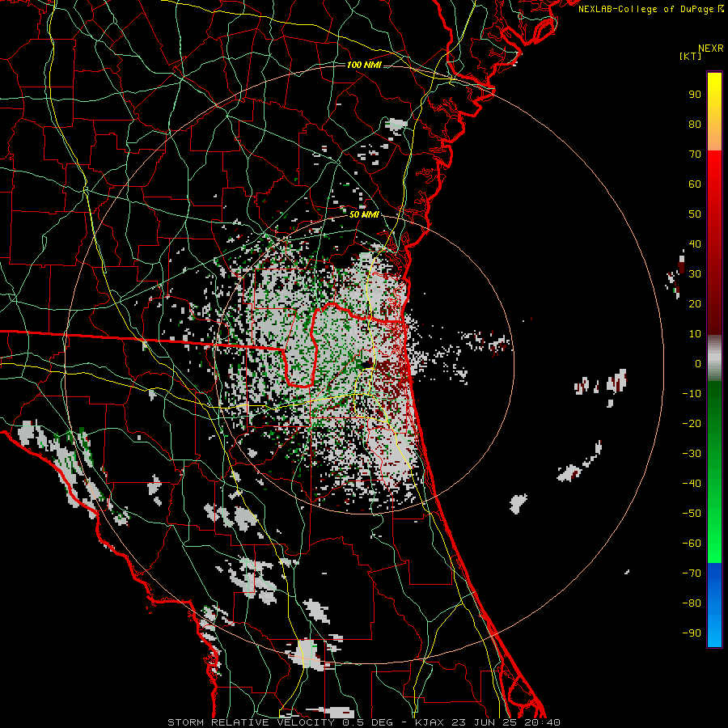Click the 80 value on the velocity scale

coord(695,124)
